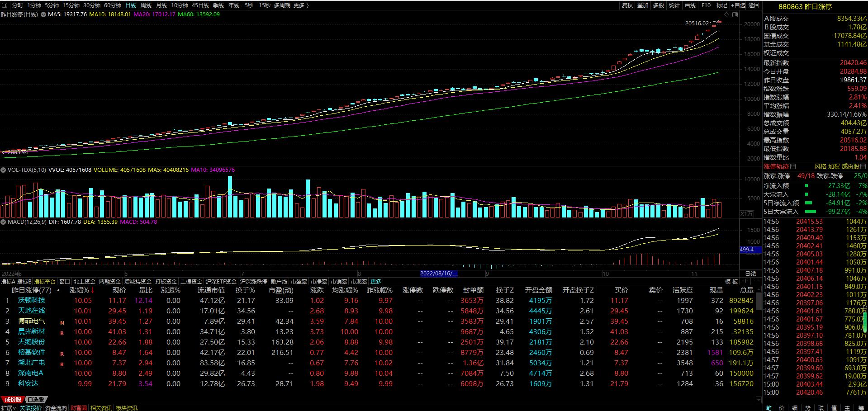The width and height of the screenshot is (868, 411).
Task: Click the circle icon before MA5 label
Action: [x=43, y=14]
